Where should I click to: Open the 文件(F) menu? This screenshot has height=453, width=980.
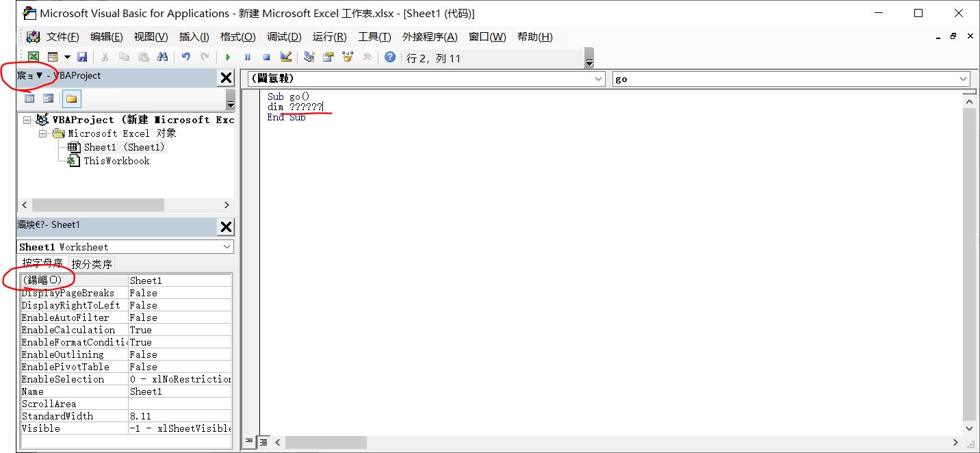tap(63, 37)
